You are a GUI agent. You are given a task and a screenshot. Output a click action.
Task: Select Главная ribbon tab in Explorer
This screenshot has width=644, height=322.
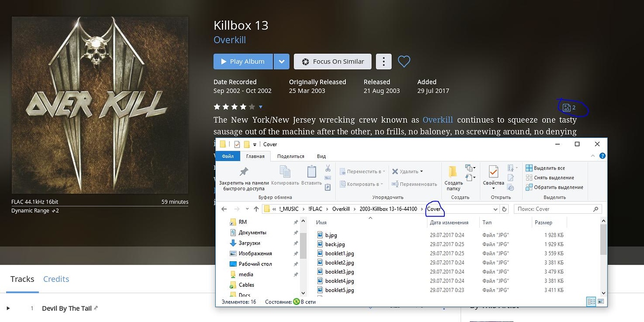[x=255, y=156]
